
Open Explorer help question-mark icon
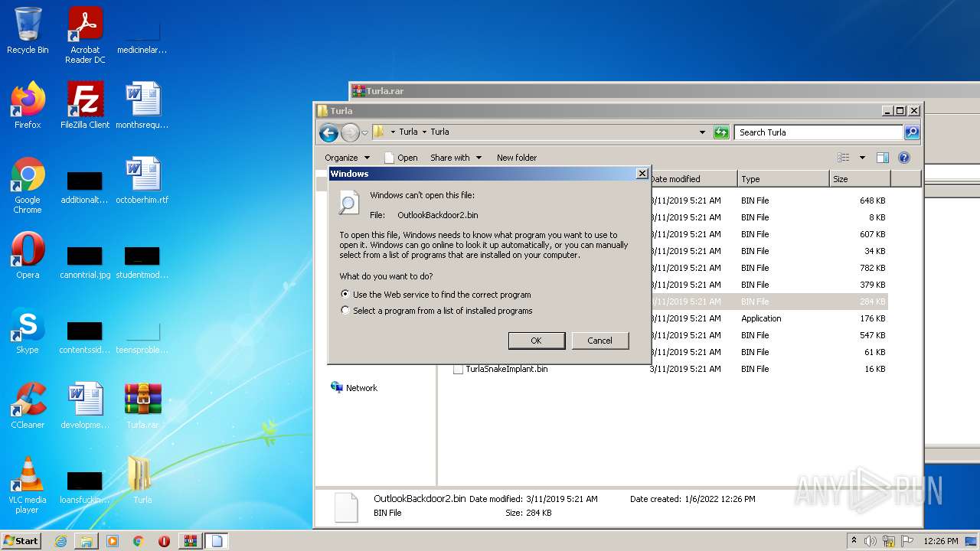coord(903,158)
